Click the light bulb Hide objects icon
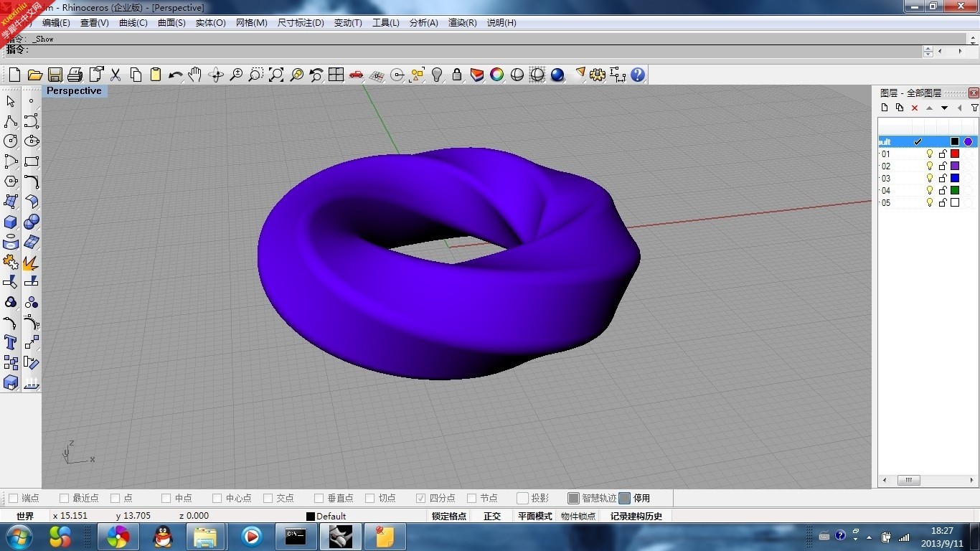Viewport: 980px width, 551px height. [437, 75]
